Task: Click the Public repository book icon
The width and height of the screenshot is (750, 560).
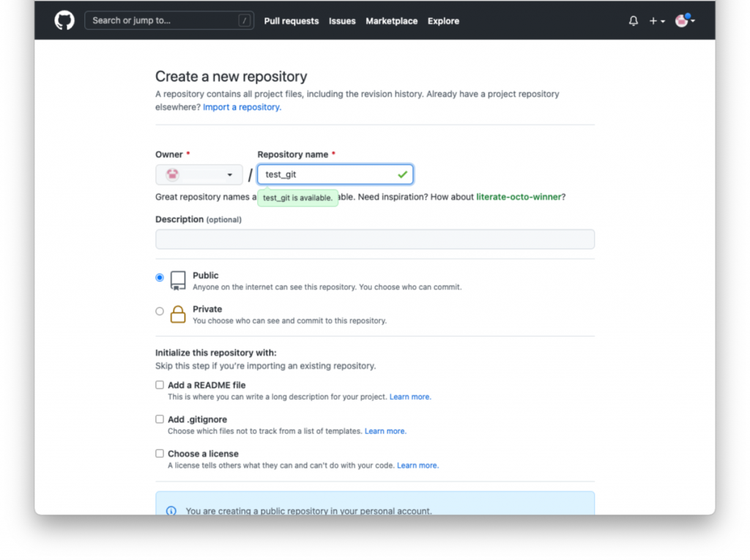Action: coord(178,280)
